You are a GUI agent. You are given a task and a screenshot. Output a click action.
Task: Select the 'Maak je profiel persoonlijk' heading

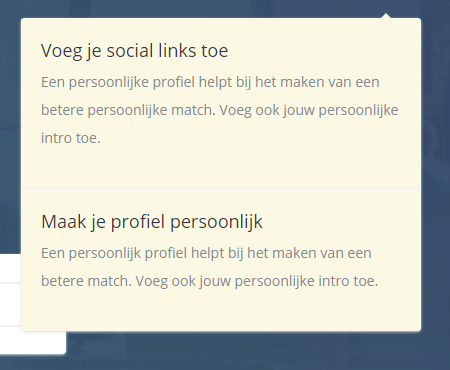[152, 222]
